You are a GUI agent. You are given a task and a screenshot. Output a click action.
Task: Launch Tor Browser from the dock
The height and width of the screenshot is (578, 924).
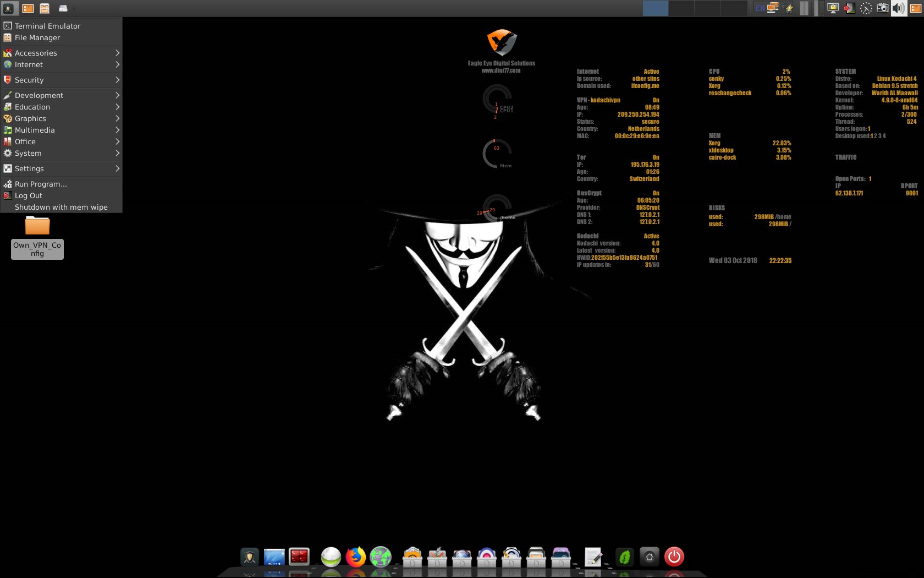(381, 557)
